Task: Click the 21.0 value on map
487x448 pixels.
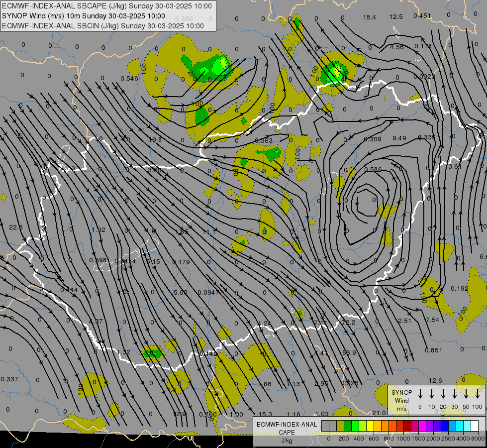Action: pos(379,413)
